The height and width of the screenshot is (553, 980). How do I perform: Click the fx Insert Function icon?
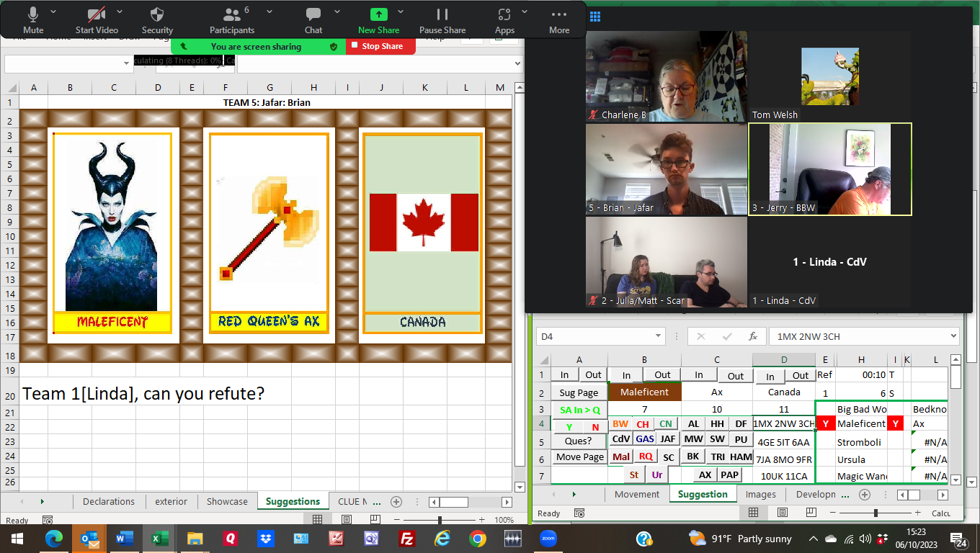tap(752, 336)
